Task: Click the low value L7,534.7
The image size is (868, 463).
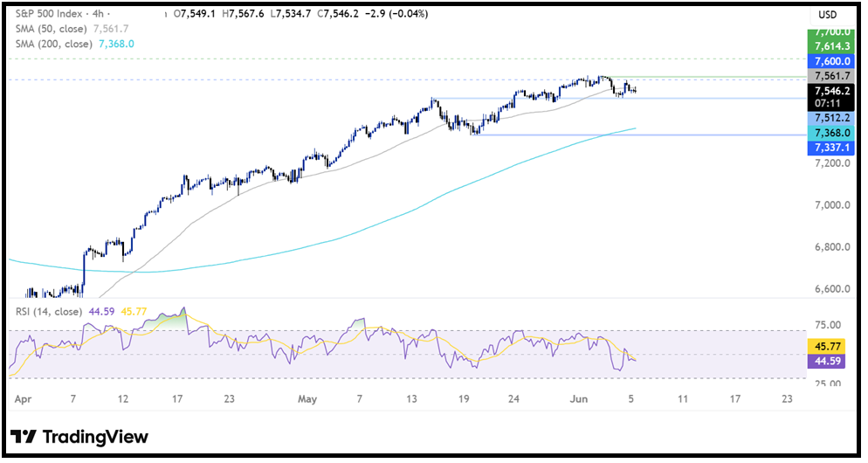Action: pos(291,14)
